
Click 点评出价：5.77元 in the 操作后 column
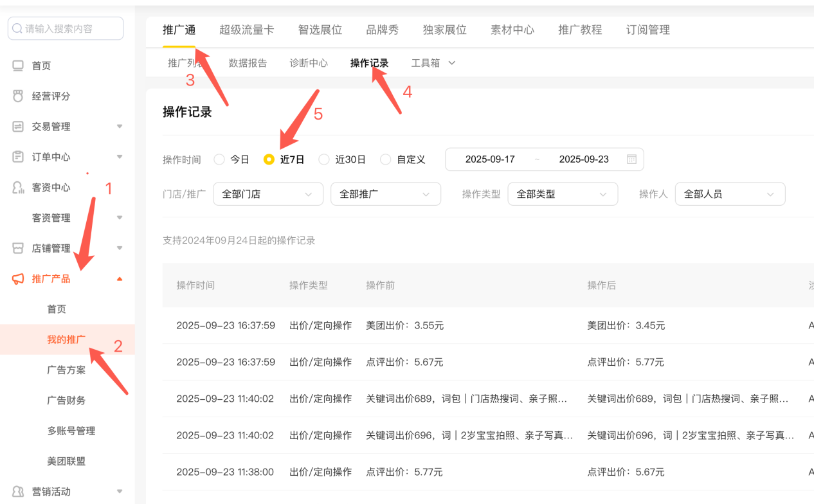tap(626, 363)
